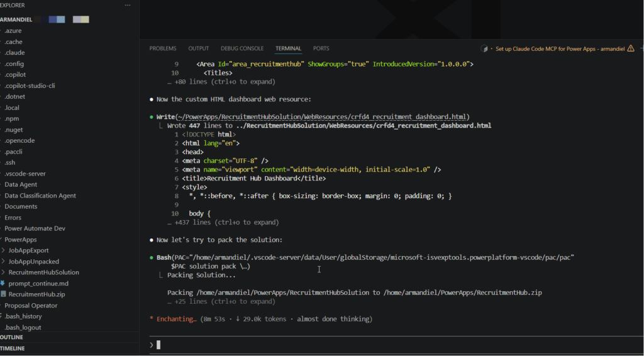Click '+80 lines (ctrl+o to expand)' text
This screenshot has height=356, width=644.
coord(221,82)
